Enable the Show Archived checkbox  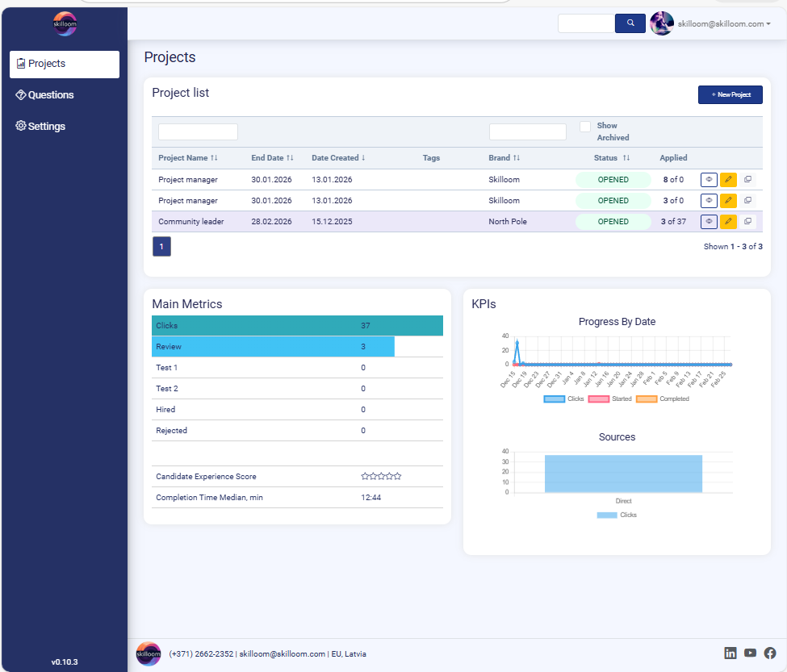(585, 127)
